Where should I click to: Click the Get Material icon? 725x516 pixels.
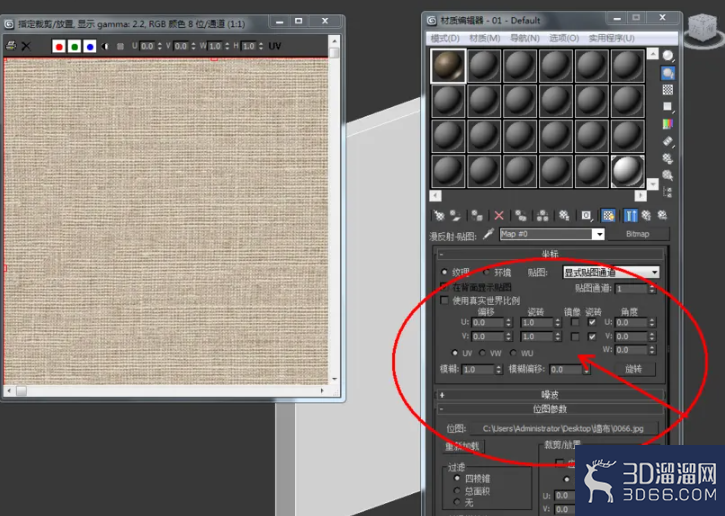[439, 215]
